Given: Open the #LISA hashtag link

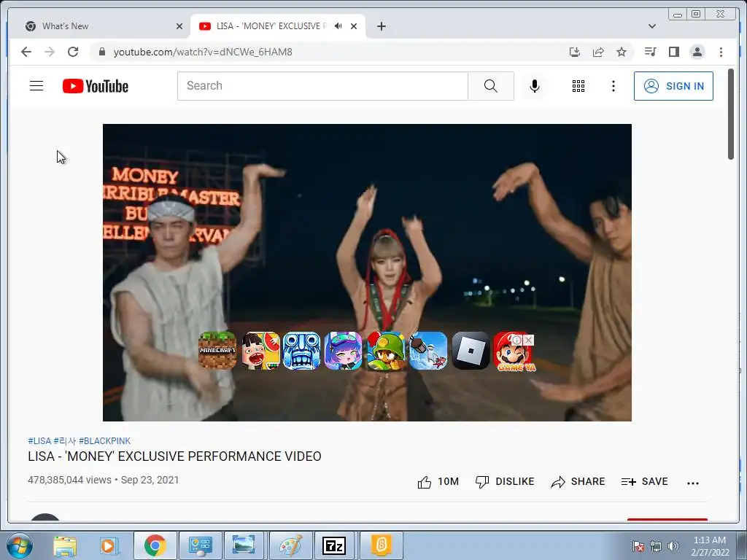Looking at the screenshot, I should pos(39,441).
